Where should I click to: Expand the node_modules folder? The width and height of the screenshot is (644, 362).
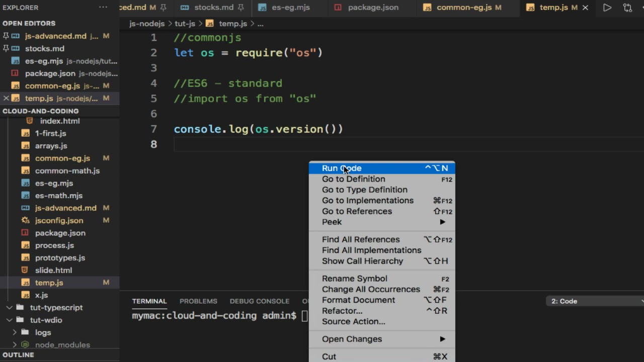click(14, 345)
